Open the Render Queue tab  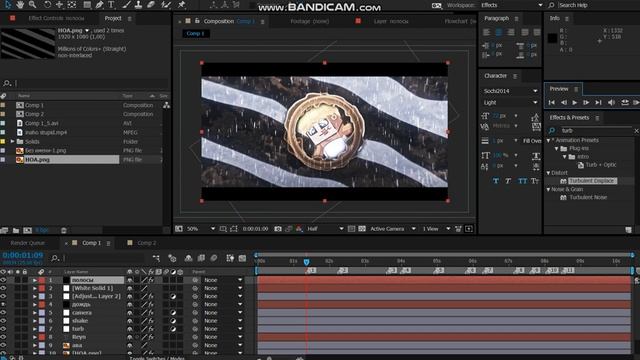pyautogui.click(x=28, y=243)
